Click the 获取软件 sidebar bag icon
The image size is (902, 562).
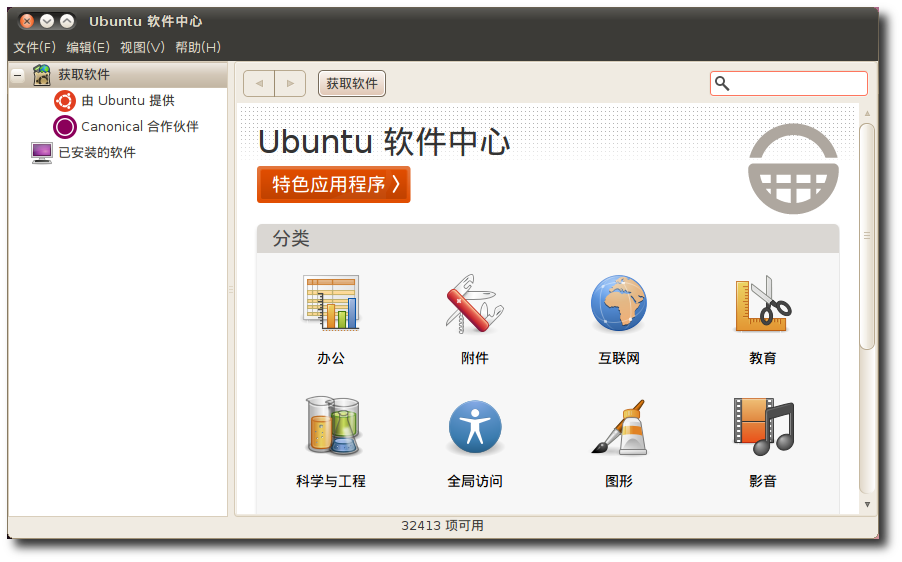tap(42, 75)
